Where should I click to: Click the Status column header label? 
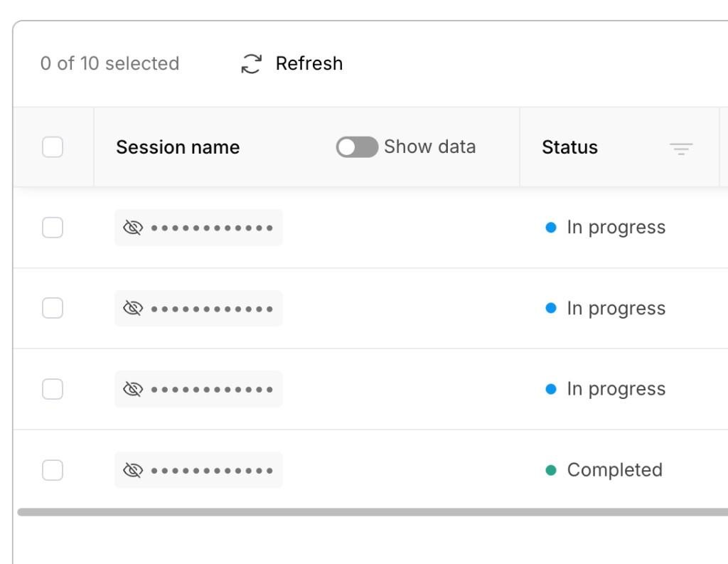(x=569, y=147)
